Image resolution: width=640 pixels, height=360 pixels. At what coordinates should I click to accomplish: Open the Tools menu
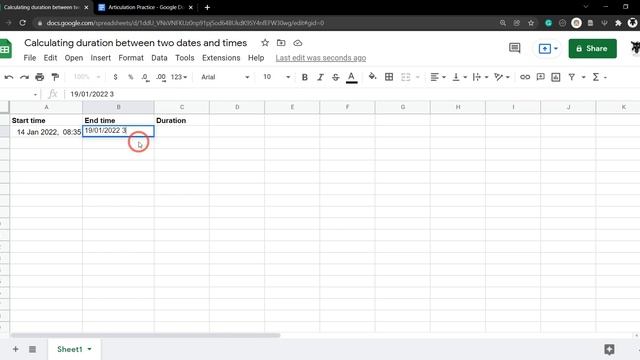click(184, 58)
